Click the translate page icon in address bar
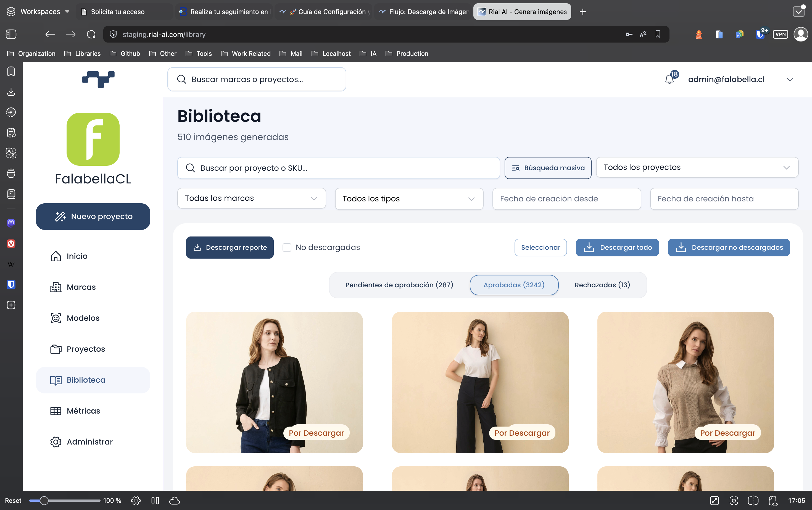The image size is (812, 510). [x=643, y=34]
